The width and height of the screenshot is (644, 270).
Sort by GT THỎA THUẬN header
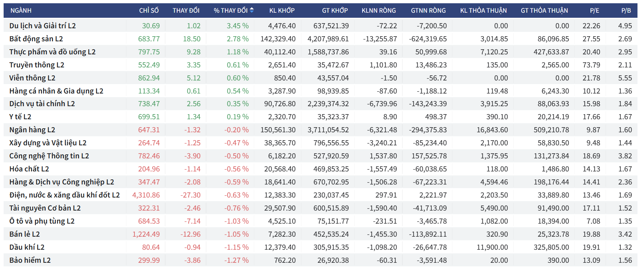tap(544, 11)
